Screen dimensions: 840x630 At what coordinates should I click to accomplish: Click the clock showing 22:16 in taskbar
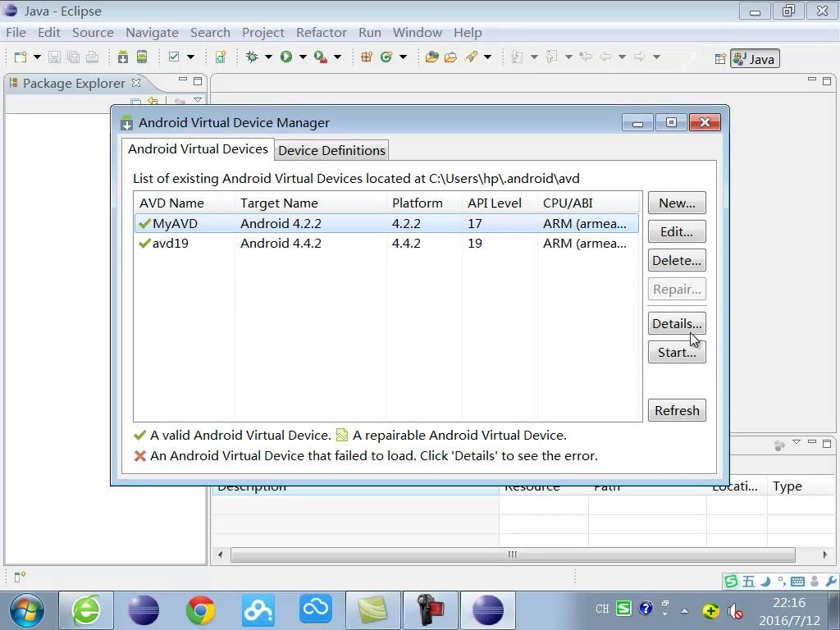(789, 603)
